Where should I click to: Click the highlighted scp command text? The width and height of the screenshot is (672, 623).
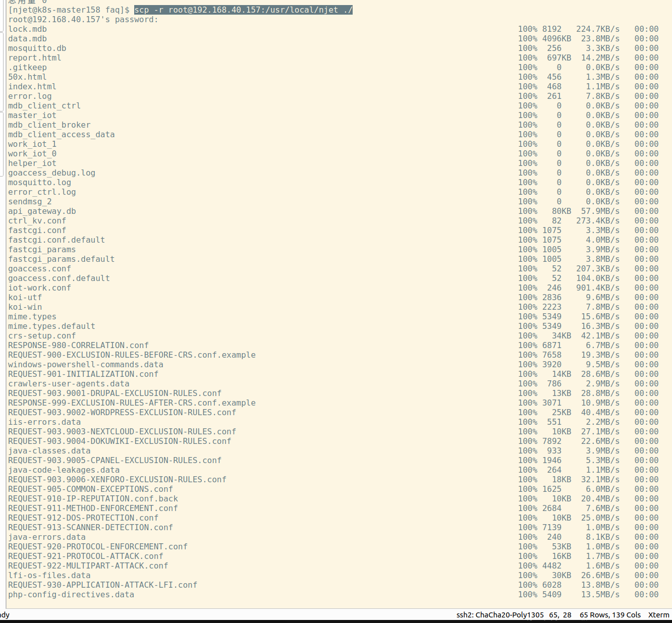tap(243, 10)
